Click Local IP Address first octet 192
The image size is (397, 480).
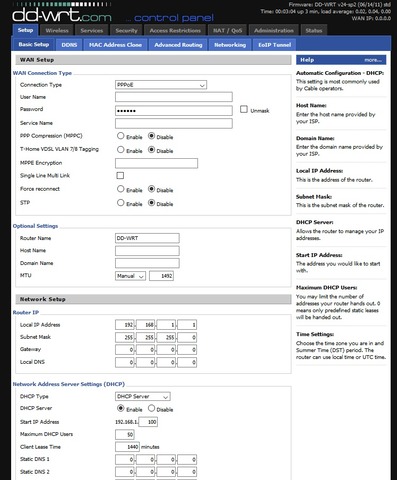(x=125, y=325)
